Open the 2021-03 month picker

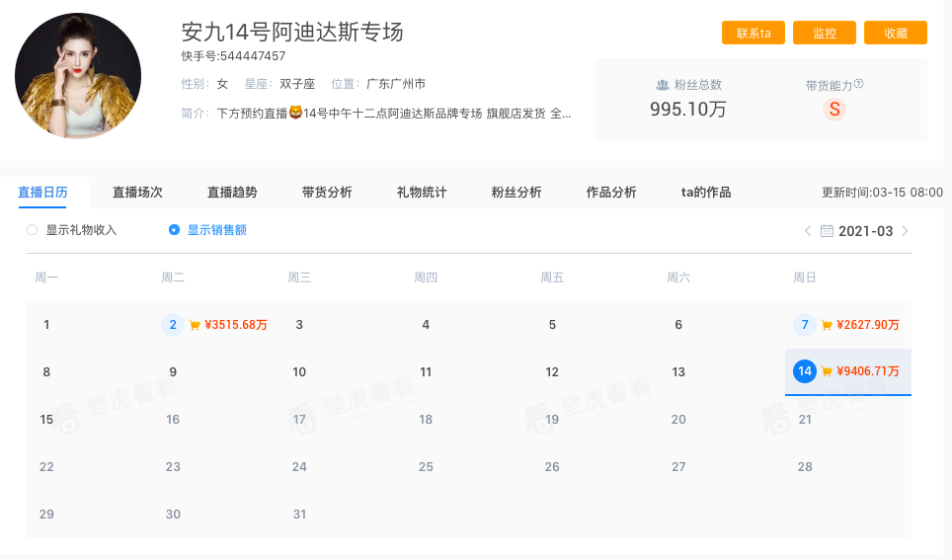(x=865, y=231)
